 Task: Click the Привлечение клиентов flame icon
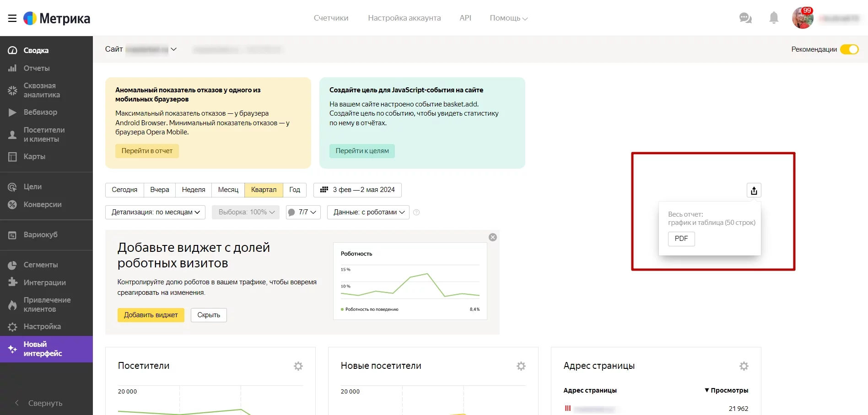[x=12, y=304]
